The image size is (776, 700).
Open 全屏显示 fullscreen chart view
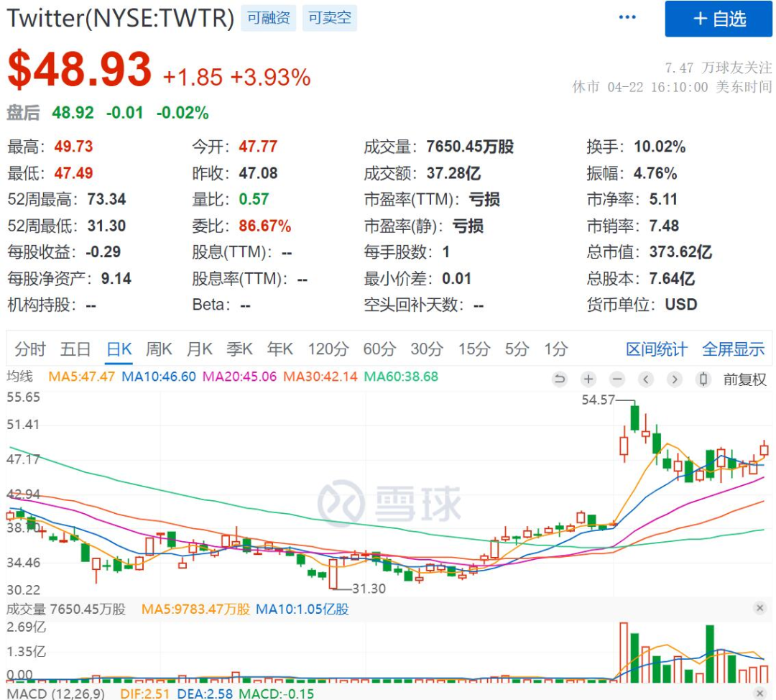click(x=734, y=349)
